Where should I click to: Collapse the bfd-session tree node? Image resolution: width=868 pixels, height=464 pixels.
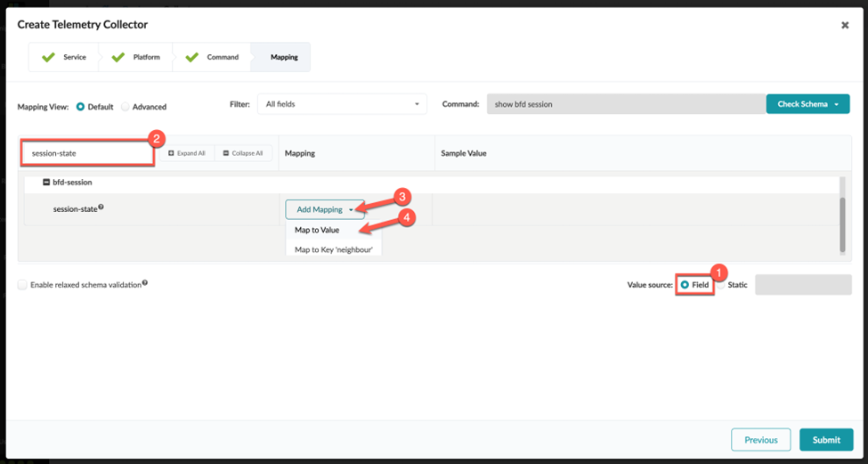[x=46, y=182]
